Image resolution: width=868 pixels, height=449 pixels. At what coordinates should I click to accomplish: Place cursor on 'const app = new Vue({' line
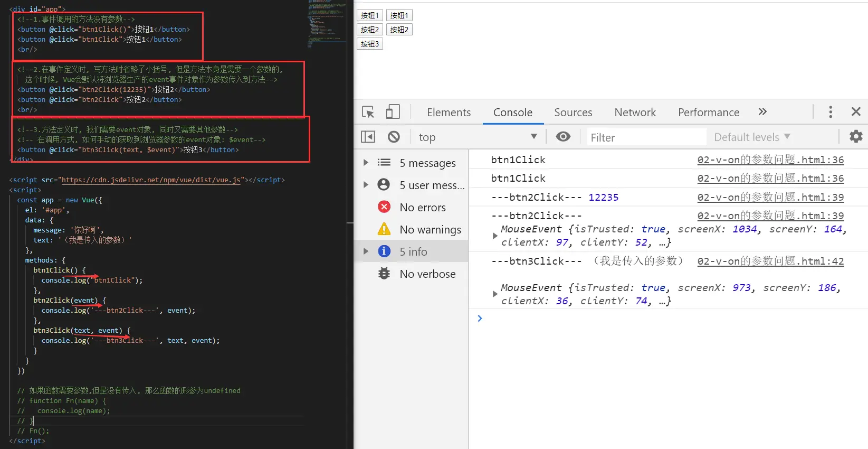[x=60, y=200]
